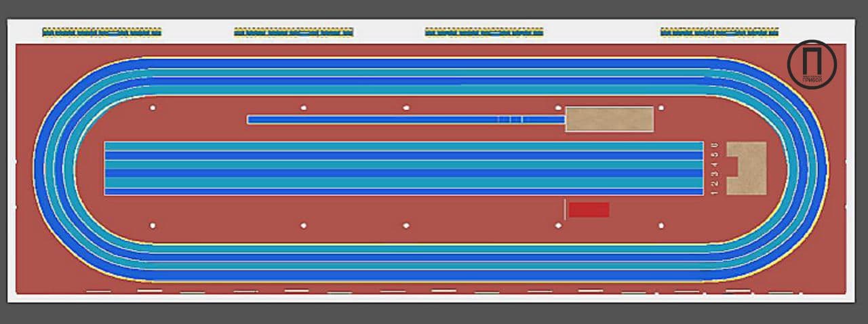Click the middle white dot in top row

tap(406, 108)
